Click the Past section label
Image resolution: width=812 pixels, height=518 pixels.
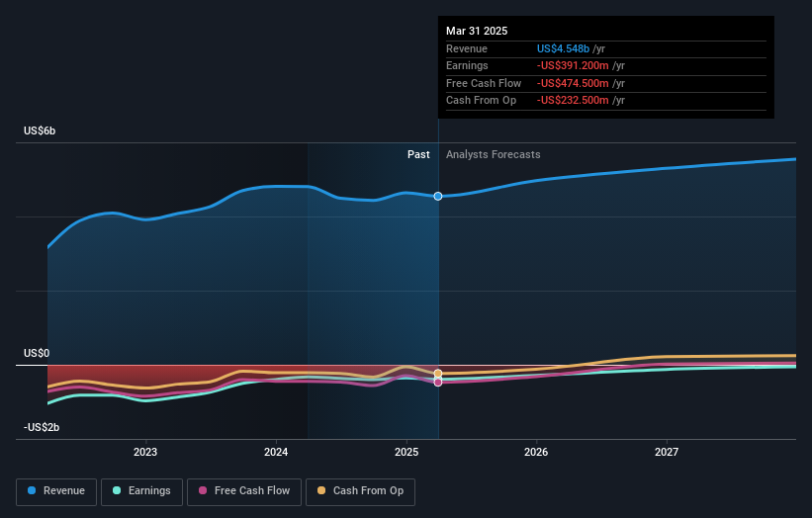tap(418, 155)
